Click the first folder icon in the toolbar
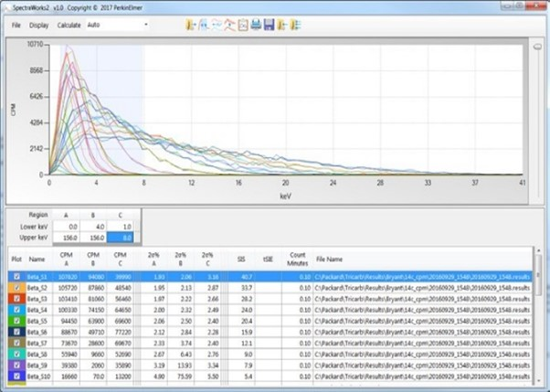550x392 pixels. (190, 25)
